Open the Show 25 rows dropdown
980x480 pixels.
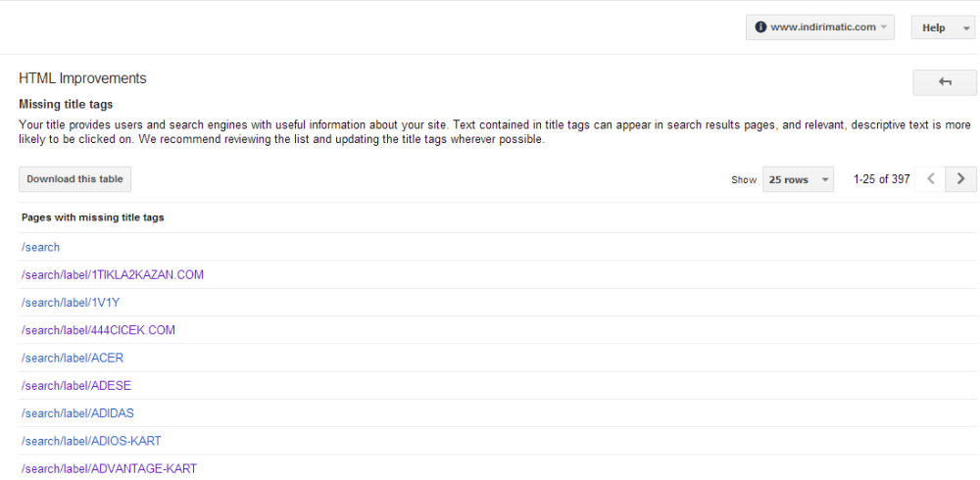pyautogui.click(x=797, y=180)
